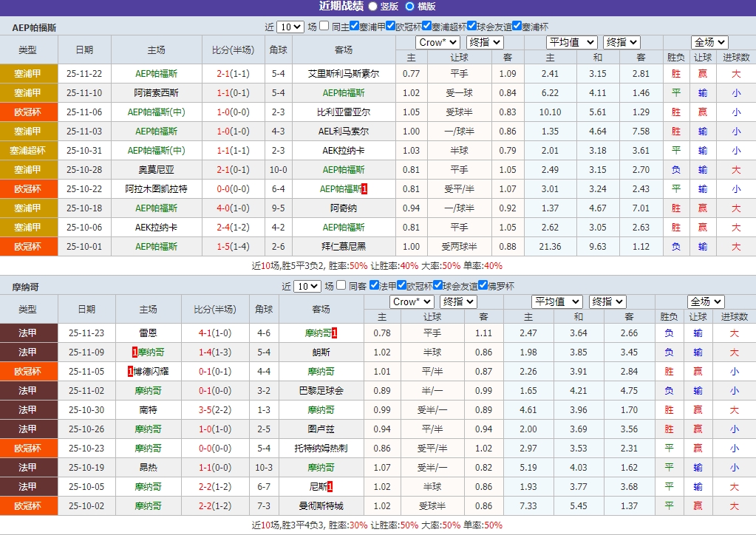
Task: Click the 塞浦超杯 league tag for the AEK拉纳卡 match
Action: 28,151
